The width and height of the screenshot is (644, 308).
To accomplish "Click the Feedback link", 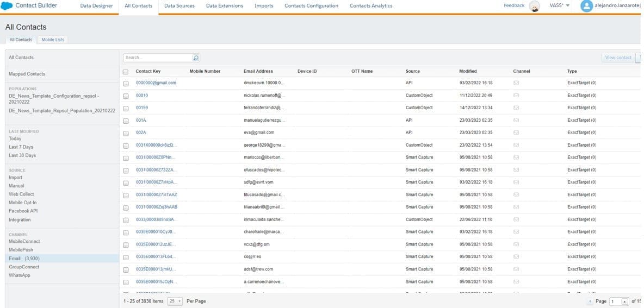I will pos(513,5).
